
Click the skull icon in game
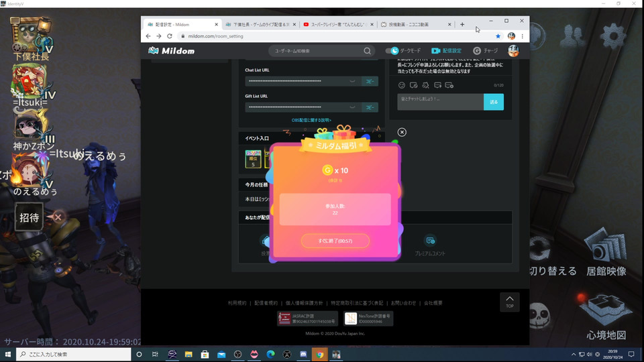pos(539,316)
